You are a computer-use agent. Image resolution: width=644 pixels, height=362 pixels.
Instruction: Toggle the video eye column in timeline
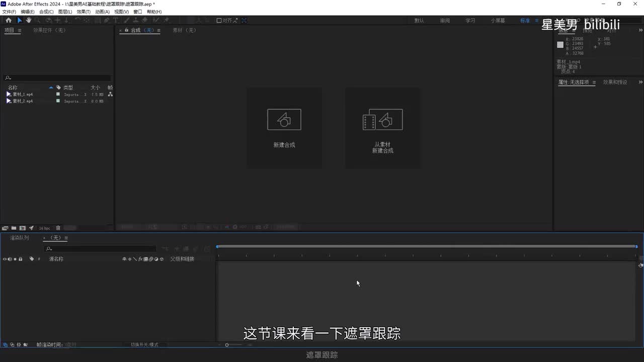[5, 259]
